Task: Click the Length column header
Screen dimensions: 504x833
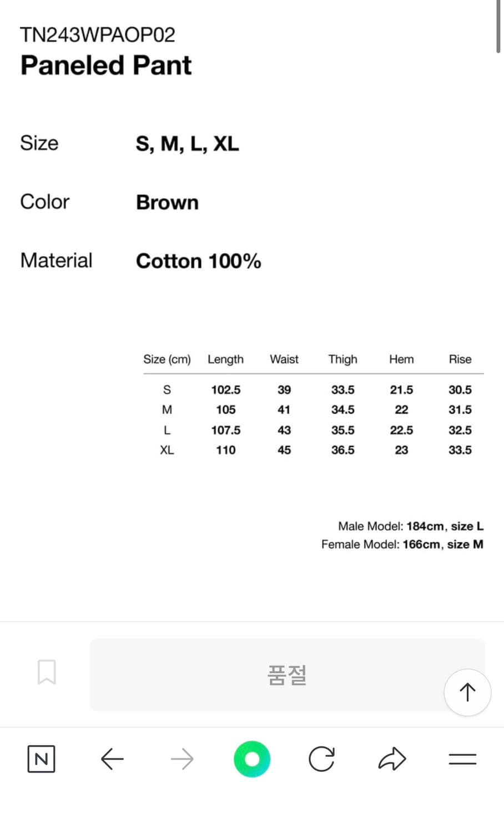Action: [x=225, y=359]
